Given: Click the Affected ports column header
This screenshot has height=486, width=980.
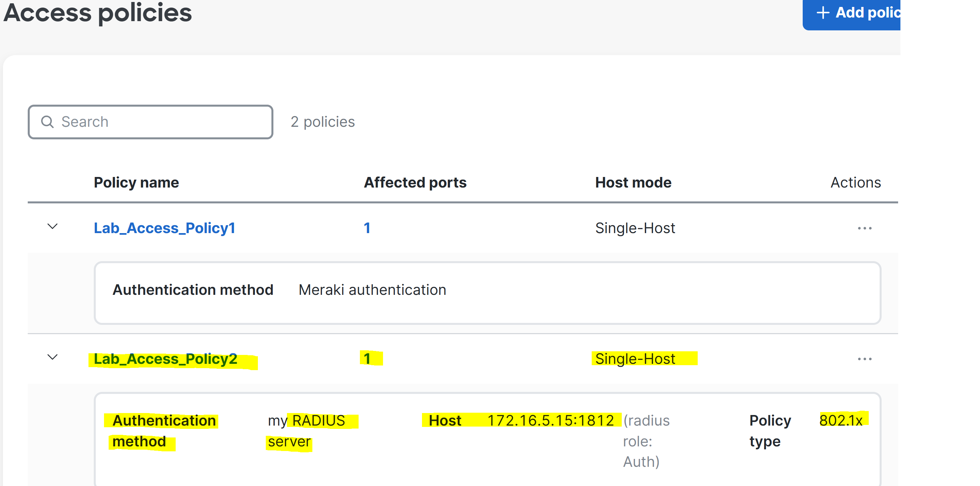Looking at the screenshot, I should pyautogui.click(x=415, y=183).
